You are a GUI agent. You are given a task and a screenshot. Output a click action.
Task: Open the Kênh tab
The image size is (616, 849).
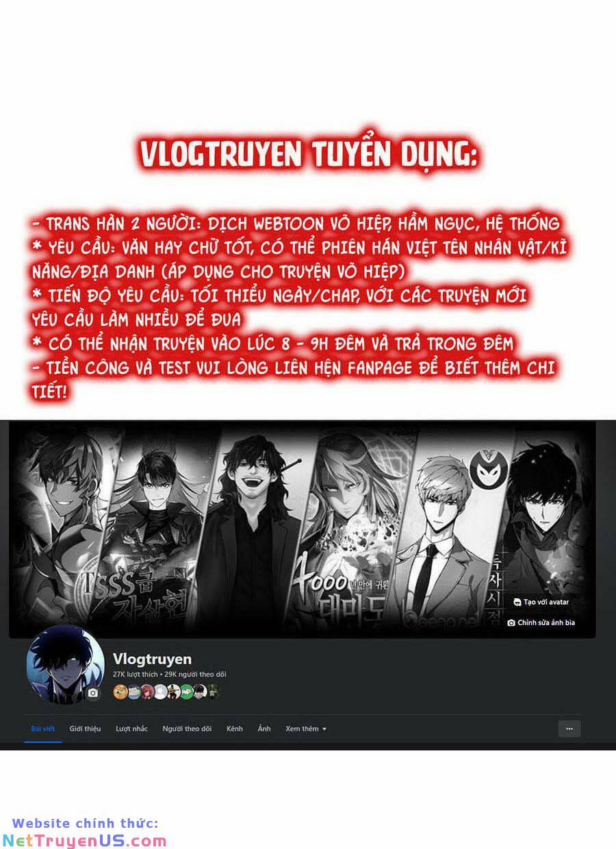(x=235, y=728)
